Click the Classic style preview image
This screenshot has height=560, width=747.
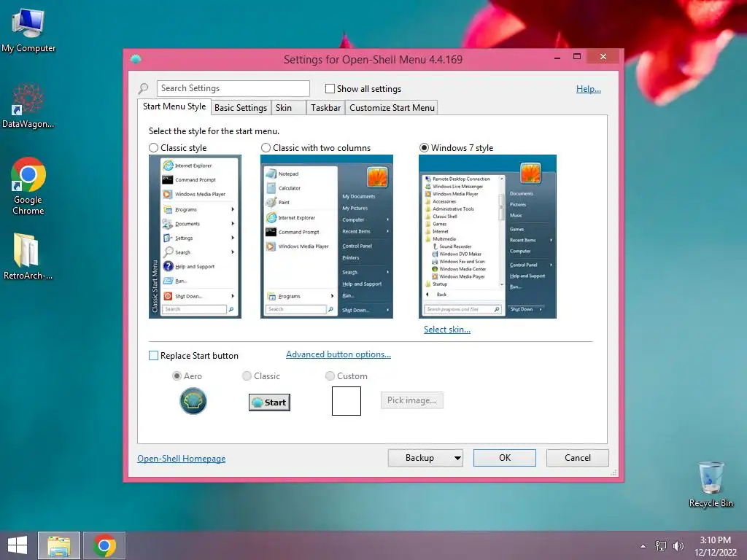tap(195, 237)
